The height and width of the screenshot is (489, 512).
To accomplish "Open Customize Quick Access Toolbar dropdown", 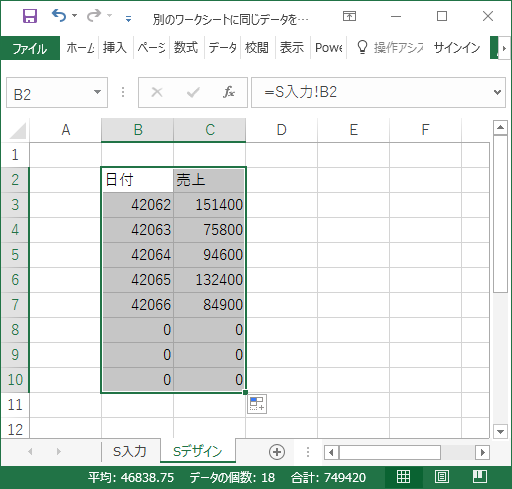I will [x=128, y=19].
